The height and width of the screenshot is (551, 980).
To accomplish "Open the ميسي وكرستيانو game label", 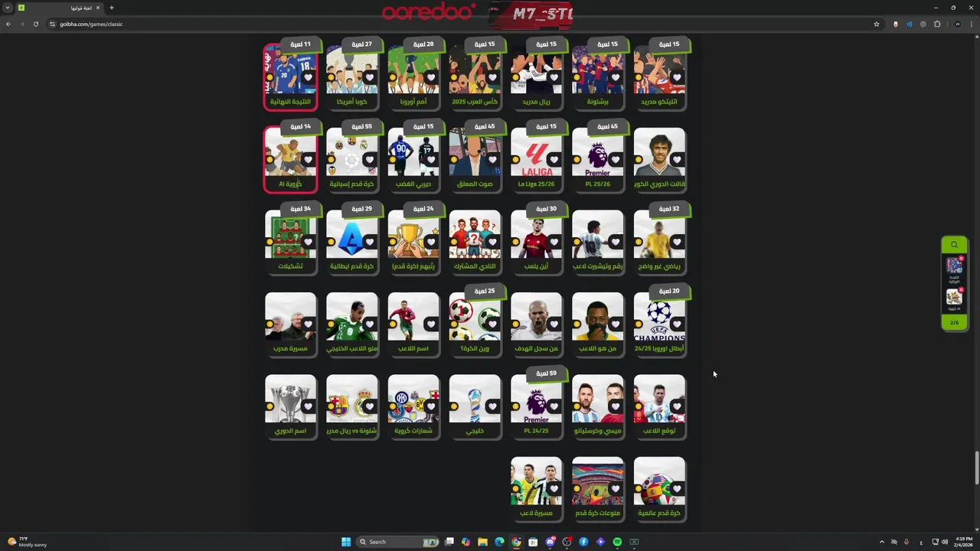I will 597,431.
